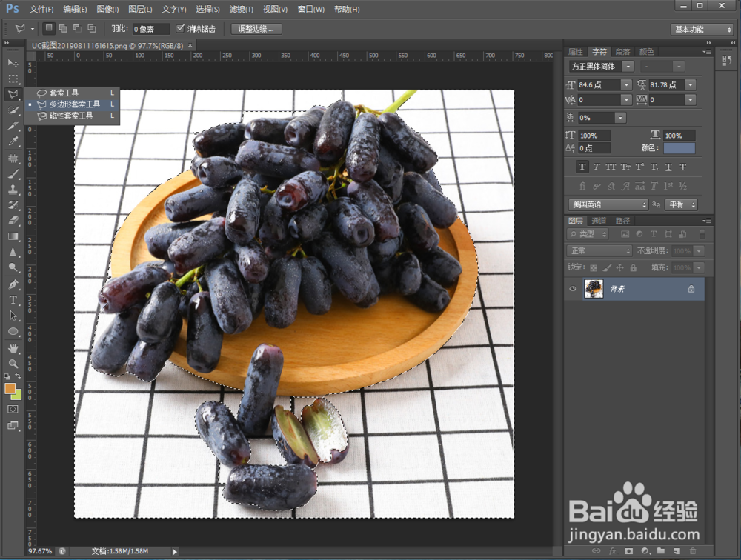This screenshot has height=560, width=741.
Task: Add layer mask icon
Action: pyautogui.click(x=628, y=551)
